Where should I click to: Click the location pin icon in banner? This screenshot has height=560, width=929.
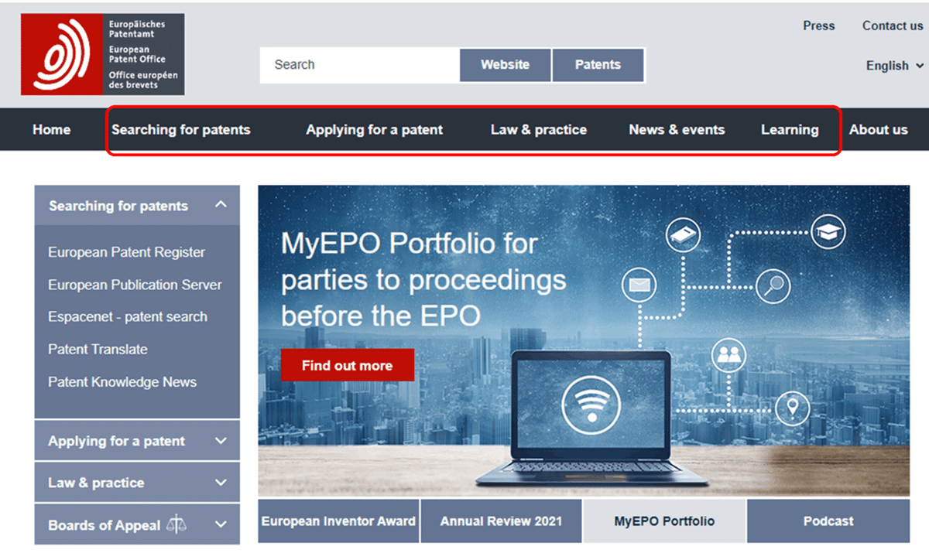click(792, 407)
